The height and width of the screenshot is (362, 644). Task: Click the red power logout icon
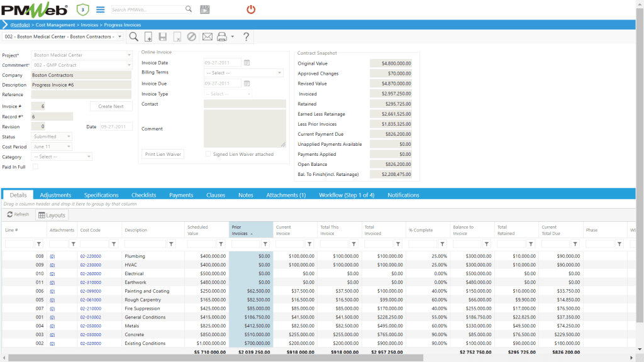(250, 9)
